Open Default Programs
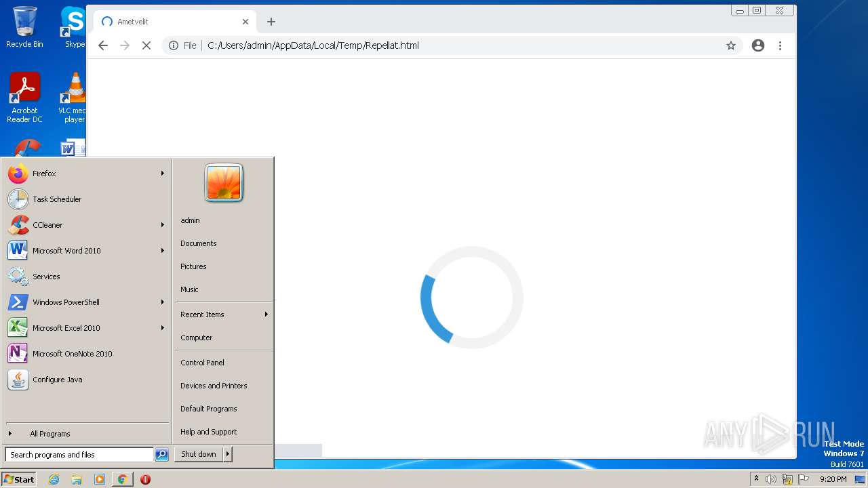The height and width of the screenshot is (488, 868). pyautogui.click(x=224, y=409)
